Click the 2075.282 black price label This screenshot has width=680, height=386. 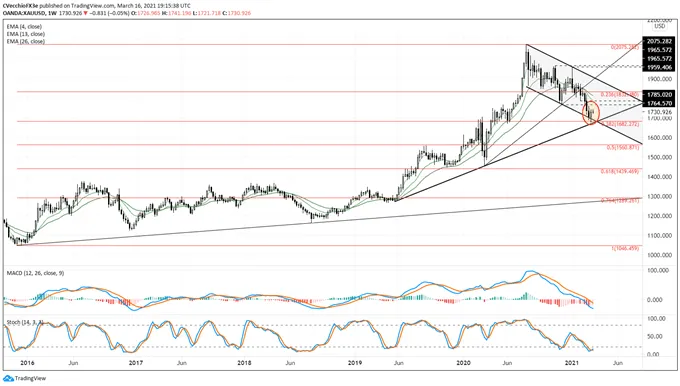click(659, 41)
